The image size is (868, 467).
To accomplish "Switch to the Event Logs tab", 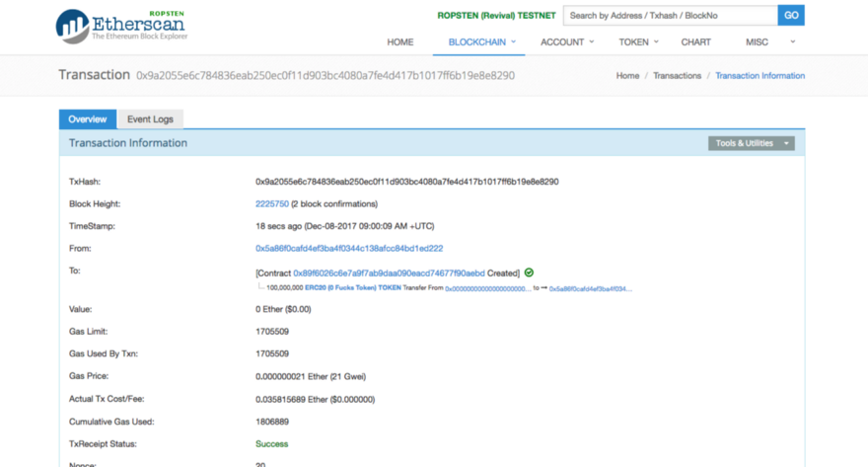I will coord(150,119).
